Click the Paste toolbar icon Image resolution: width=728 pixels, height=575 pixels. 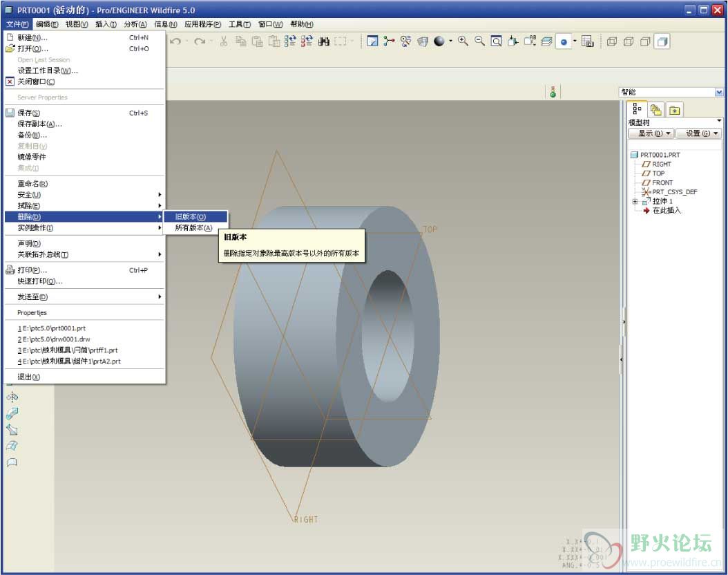coord(257,41)
